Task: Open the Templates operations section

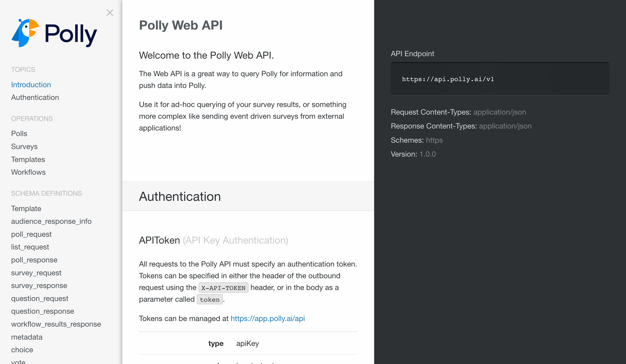Action: [x=28, y=159]
